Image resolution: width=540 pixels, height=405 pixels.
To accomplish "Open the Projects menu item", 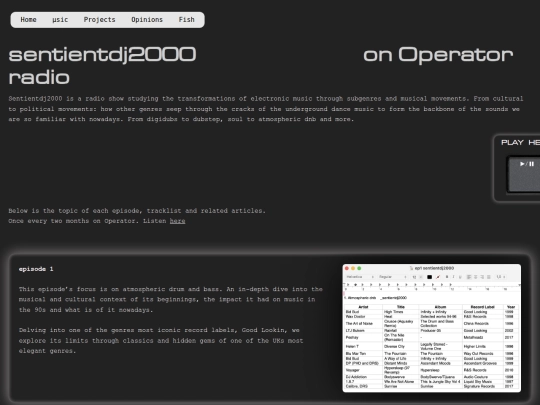I will pyautogui.click(x=99, y=20).
